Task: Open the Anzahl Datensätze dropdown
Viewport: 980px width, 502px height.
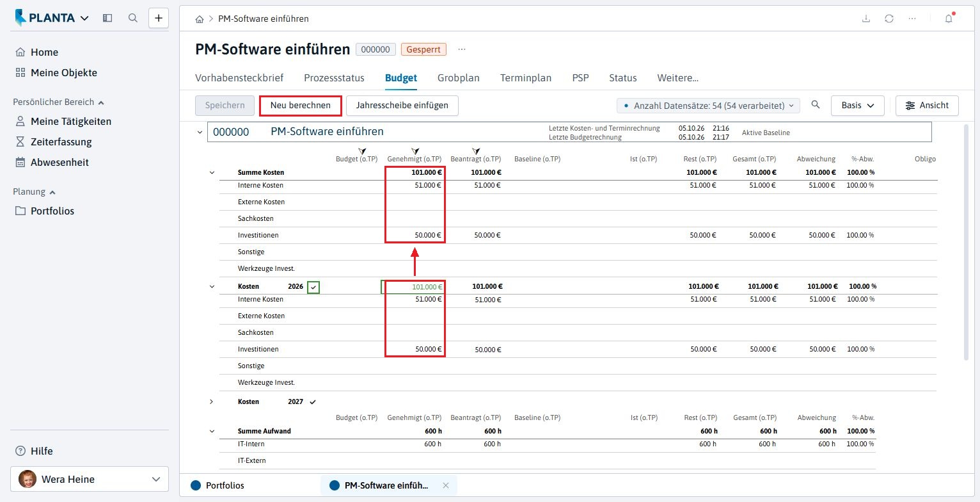Action: tap(708, 106)
